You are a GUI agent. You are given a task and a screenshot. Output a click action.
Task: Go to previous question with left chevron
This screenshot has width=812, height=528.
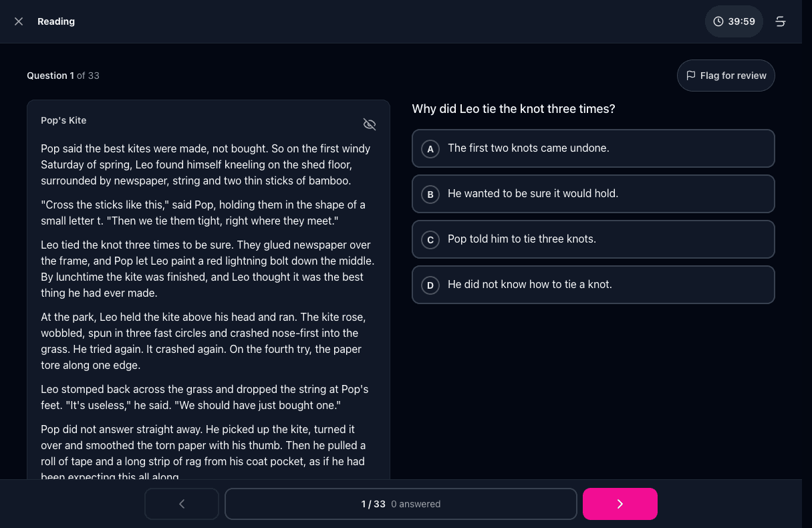182,504
